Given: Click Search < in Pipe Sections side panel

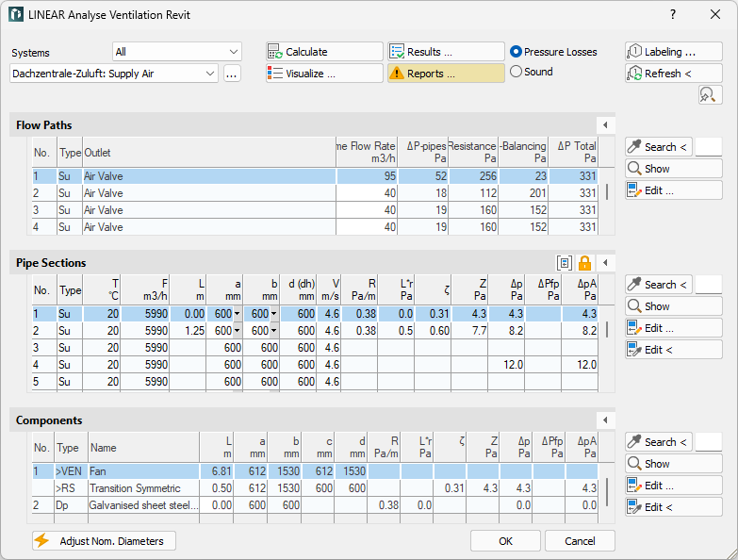Looking at the screenshot, I should click(x=659, y=284).
